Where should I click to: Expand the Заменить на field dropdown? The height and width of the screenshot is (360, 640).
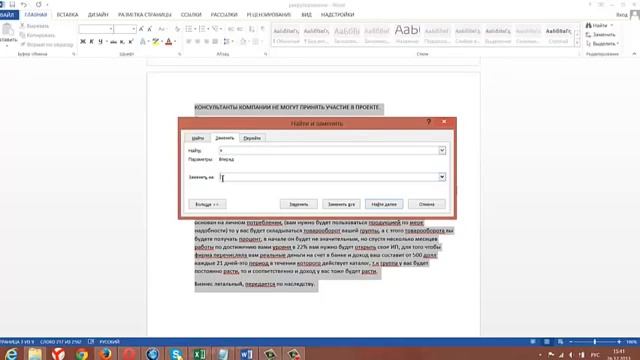(442, 177)
